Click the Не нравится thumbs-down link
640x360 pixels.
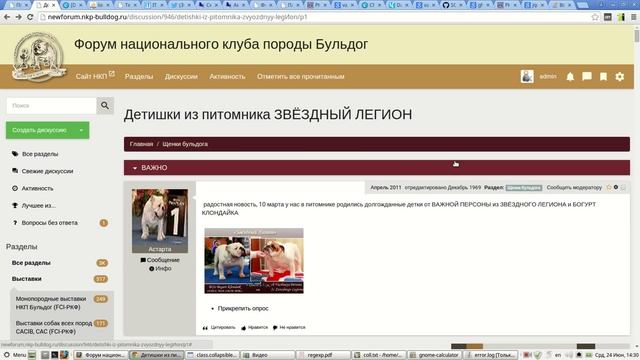pos(289,327)
